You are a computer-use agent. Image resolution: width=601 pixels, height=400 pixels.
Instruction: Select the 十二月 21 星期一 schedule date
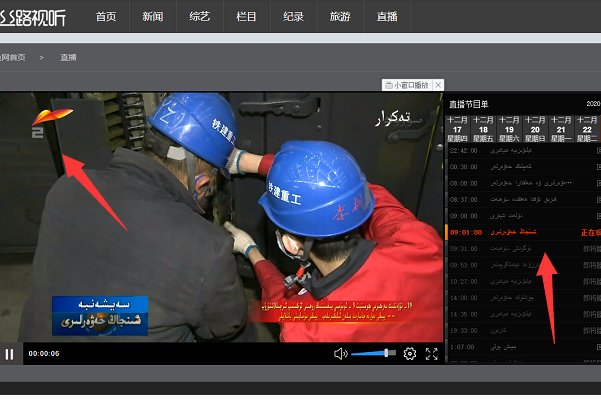point(561,129)
